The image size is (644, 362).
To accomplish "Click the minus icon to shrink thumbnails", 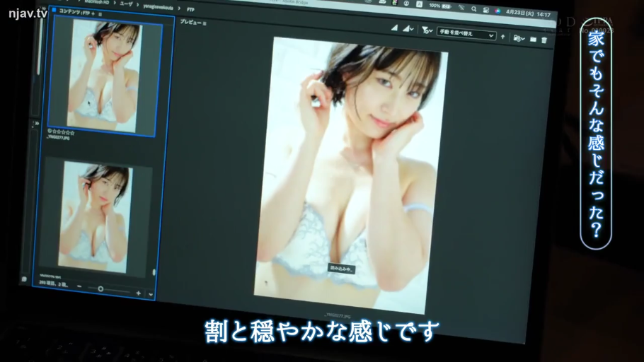I will (x=79, y=287).
